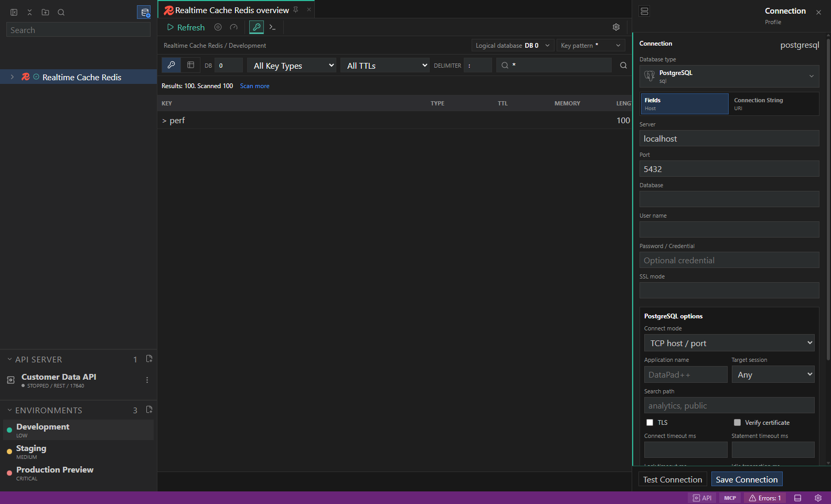
Task: Add new API server document icon
Action: click(149, 359)
